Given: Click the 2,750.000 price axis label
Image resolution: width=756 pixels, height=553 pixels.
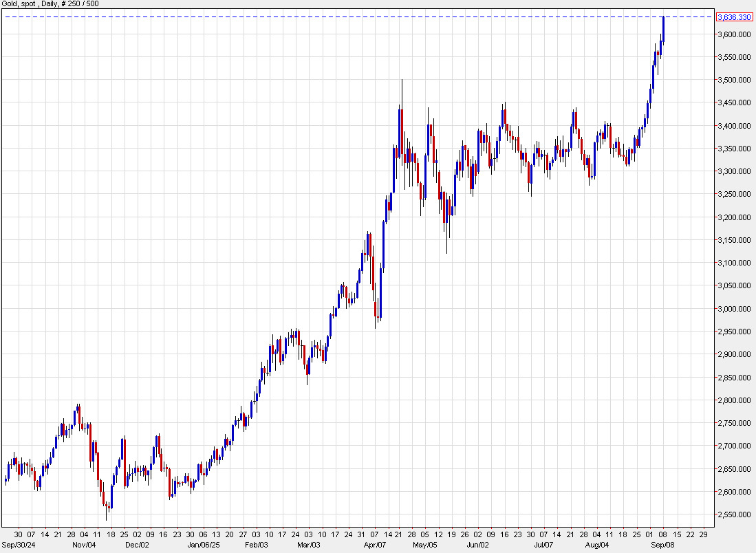Looking at the screenshot, I should click(734, 423).
